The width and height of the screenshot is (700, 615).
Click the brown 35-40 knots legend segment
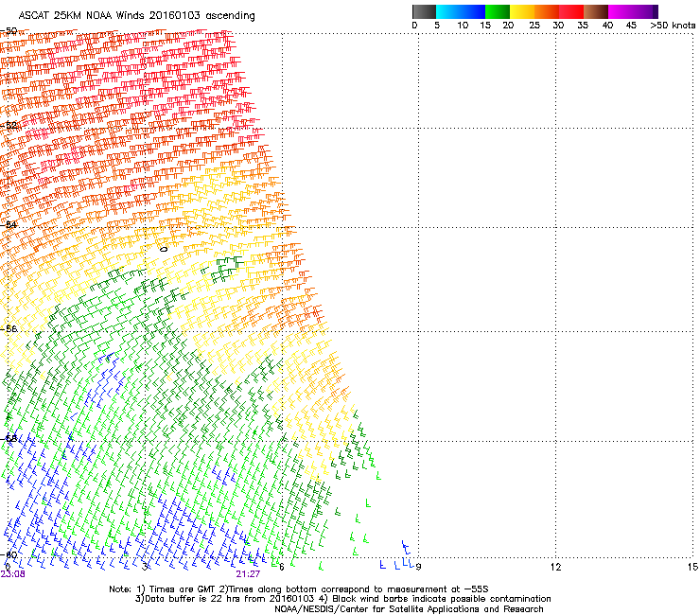(596, 11)
